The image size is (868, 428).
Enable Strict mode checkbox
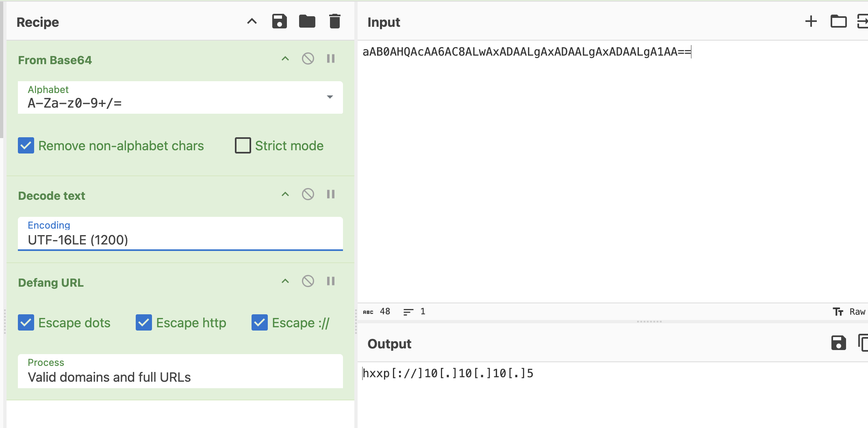[x=243, y=145]
